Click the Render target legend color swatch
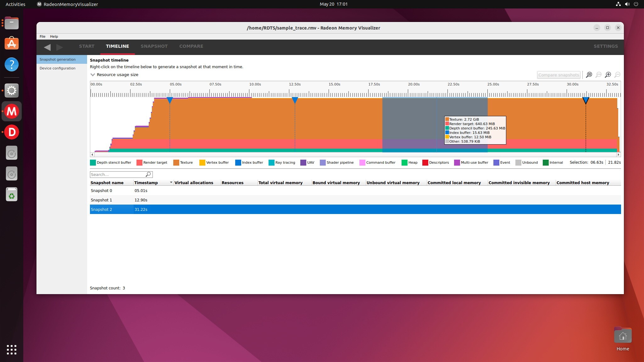The width and height of the screenshot is (644, 362). (x=139, y=162)
